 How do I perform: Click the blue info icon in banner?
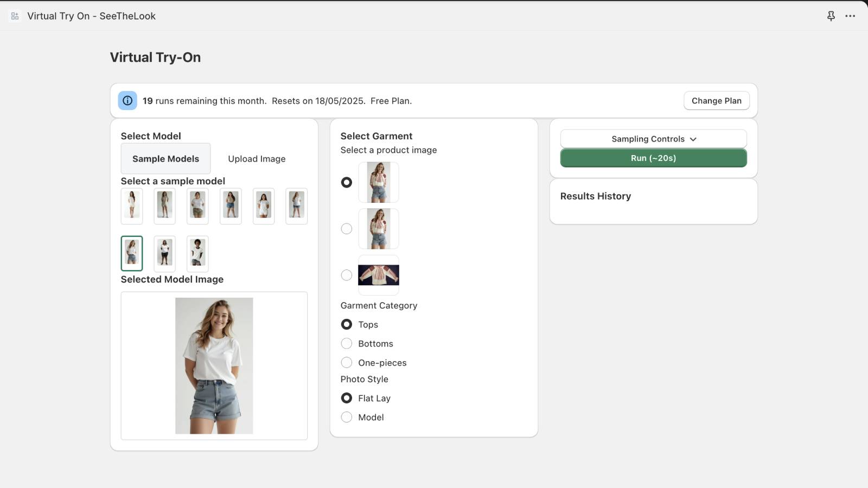[x=127, y=100]
